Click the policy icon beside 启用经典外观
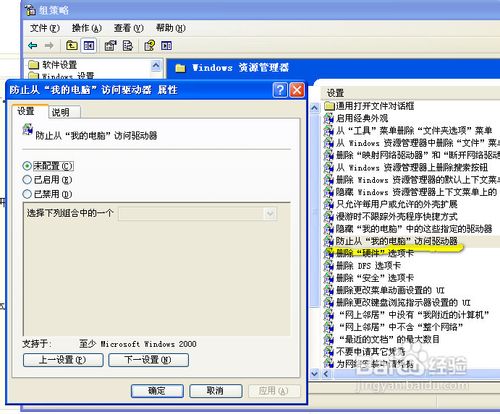This screenshot has height=414, width=500. coord(329,118)
